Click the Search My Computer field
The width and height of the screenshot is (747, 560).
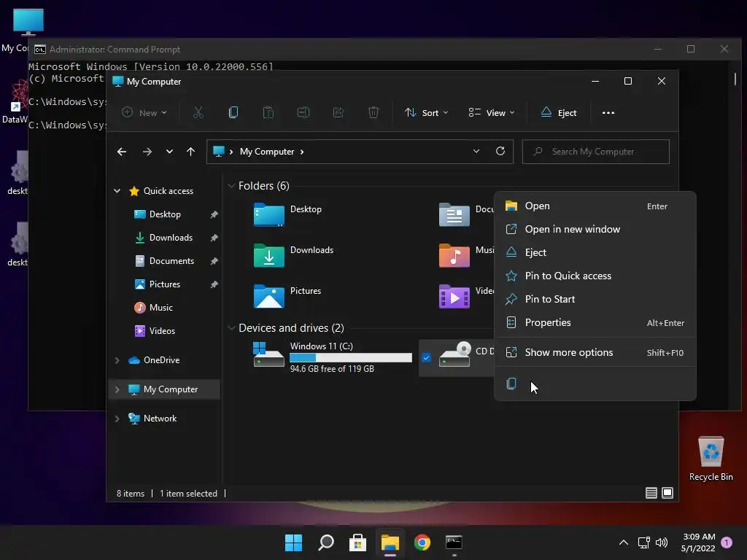[x=595, y=152]
